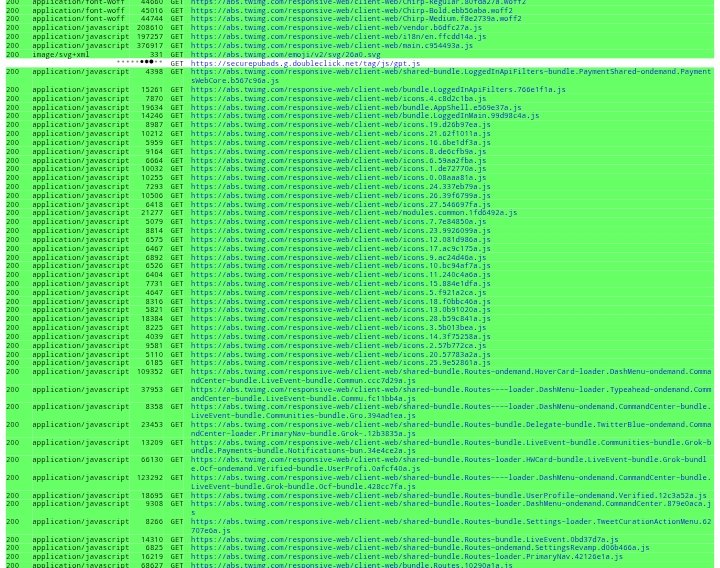Click the icons.19 js URL
Image resolution: width=720 pixels, height=568 pixels.
pos(341,124)
